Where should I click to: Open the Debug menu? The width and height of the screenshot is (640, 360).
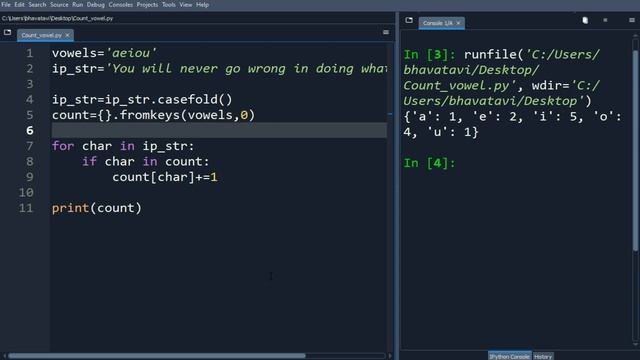click(96, 5)
